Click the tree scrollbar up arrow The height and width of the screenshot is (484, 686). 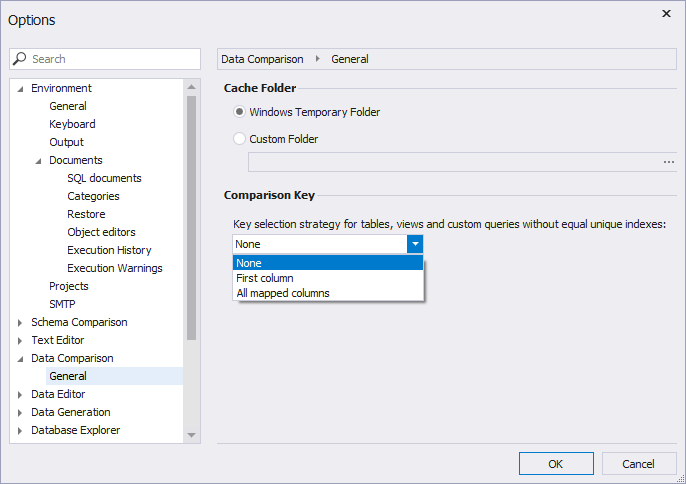point(191,87)
